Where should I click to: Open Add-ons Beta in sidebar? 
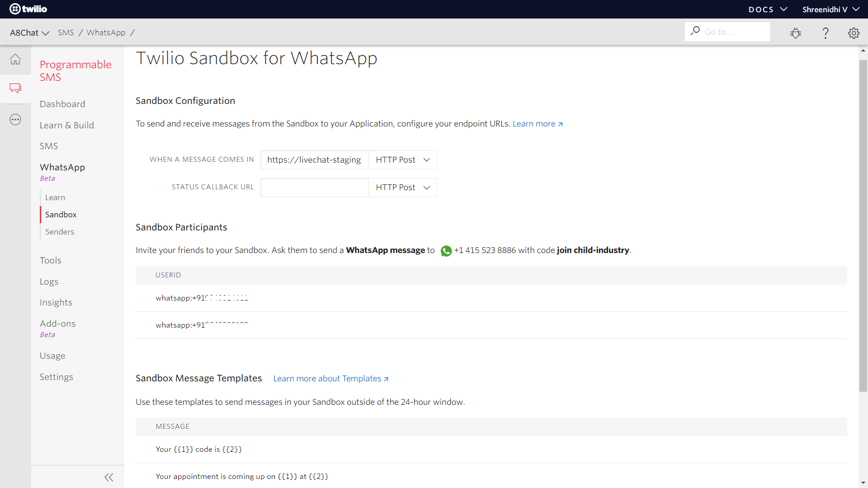[58, 328]
